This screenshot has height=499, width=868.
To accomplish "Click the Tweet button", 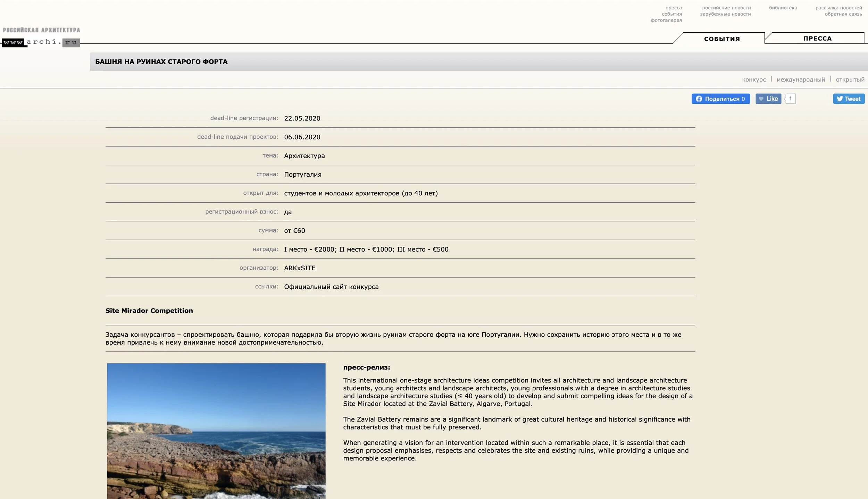I will (849, 99).
